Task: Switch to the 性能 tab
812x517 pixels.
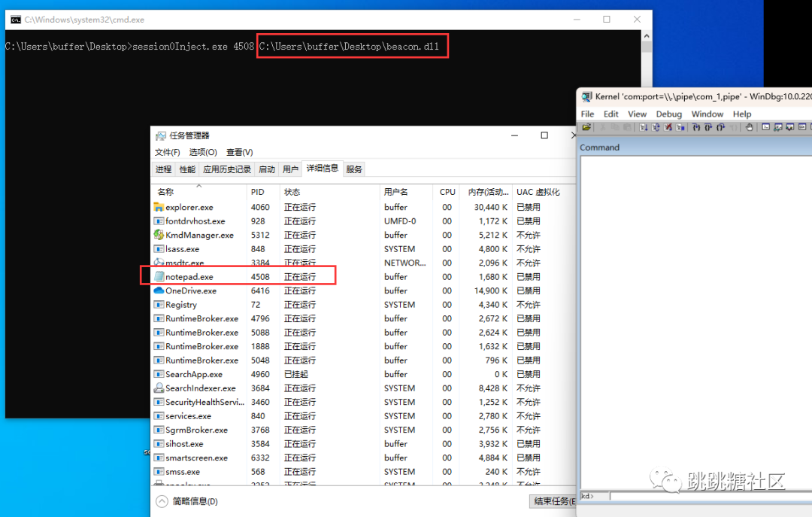Action: (186, 169)
